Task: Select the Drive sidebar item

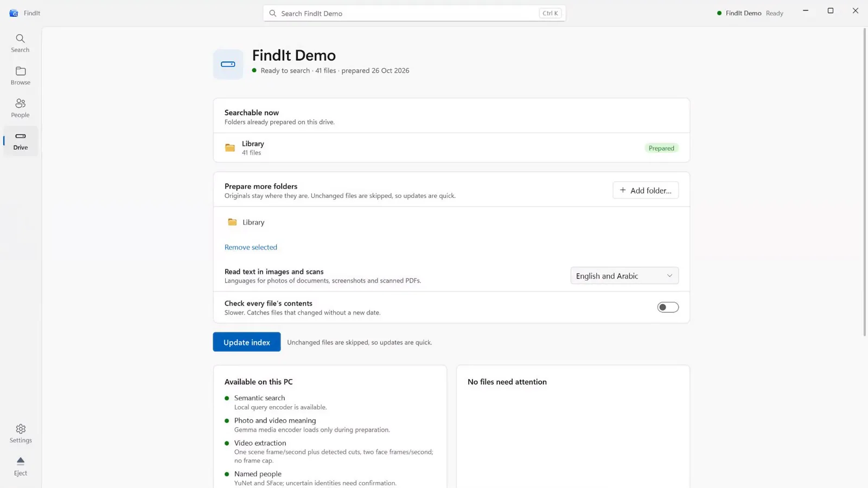Action: tap(21, 140)
